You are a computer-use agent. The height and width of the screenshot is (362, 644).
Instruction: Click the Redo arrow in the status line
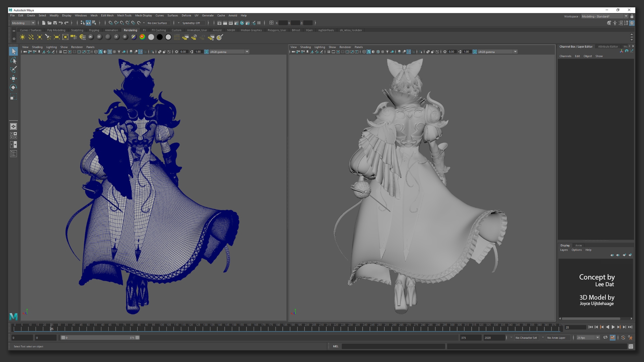point(66,23)
